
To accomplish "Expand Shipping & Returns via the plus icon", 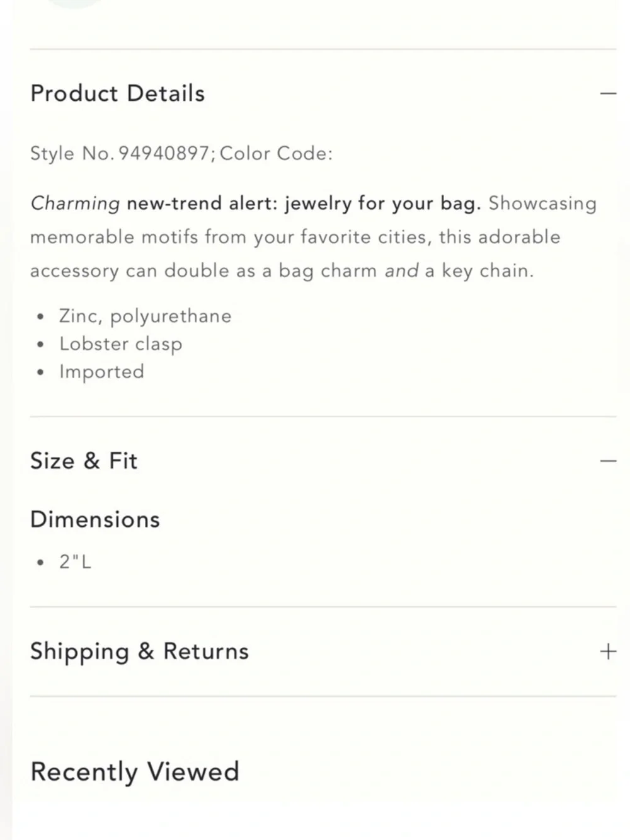I will tap(608, 651).
